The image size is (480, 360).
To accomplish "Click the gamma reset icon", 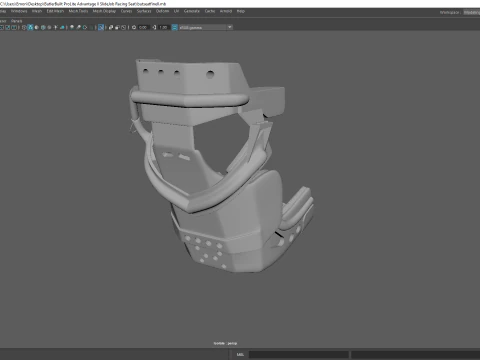I will point(154,27).
